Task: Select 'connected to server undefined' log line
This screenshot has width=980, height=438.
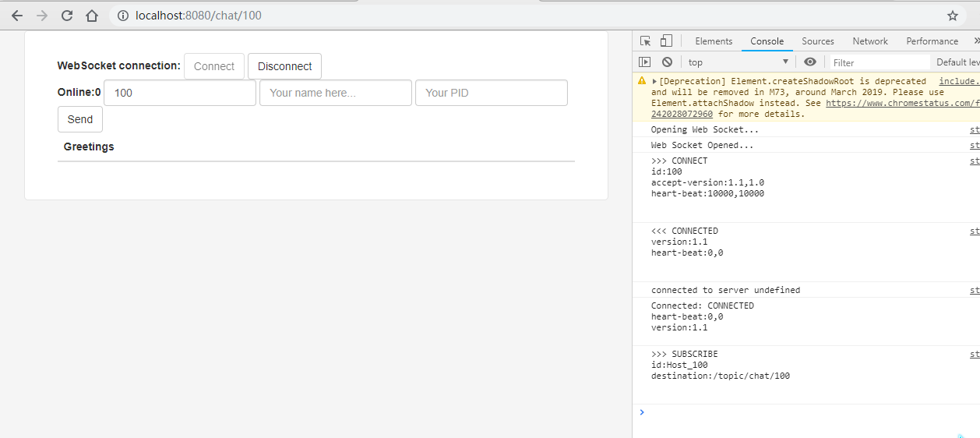Action: [726, 290]
